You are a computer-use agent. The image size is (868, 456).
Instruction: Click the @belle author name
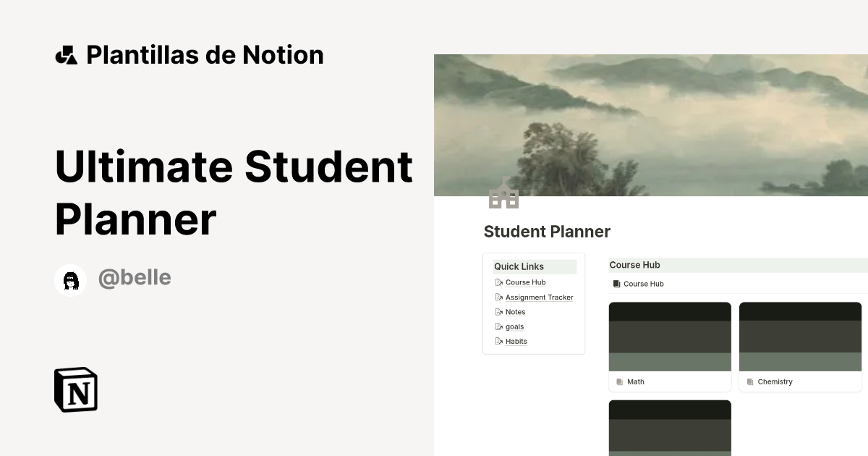(135, 277)
